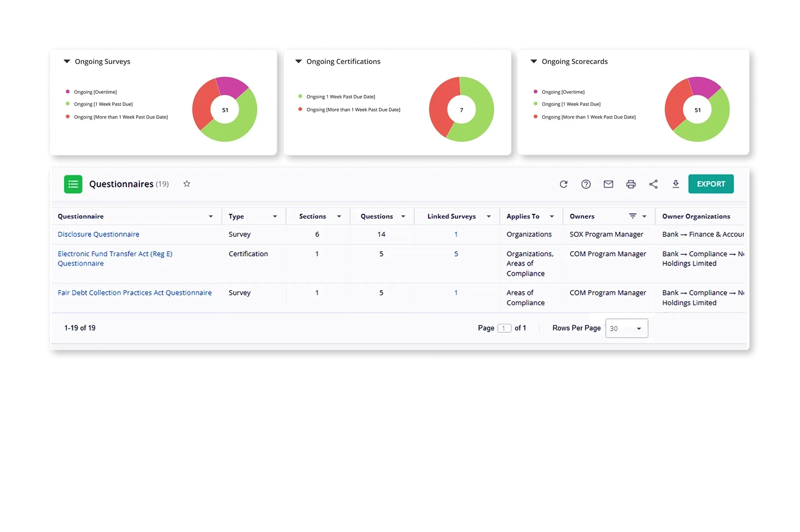Viewport: 800px width, 532px height.
Task: Mark Questionnaires as favorite with star
Action: point(187,184)
